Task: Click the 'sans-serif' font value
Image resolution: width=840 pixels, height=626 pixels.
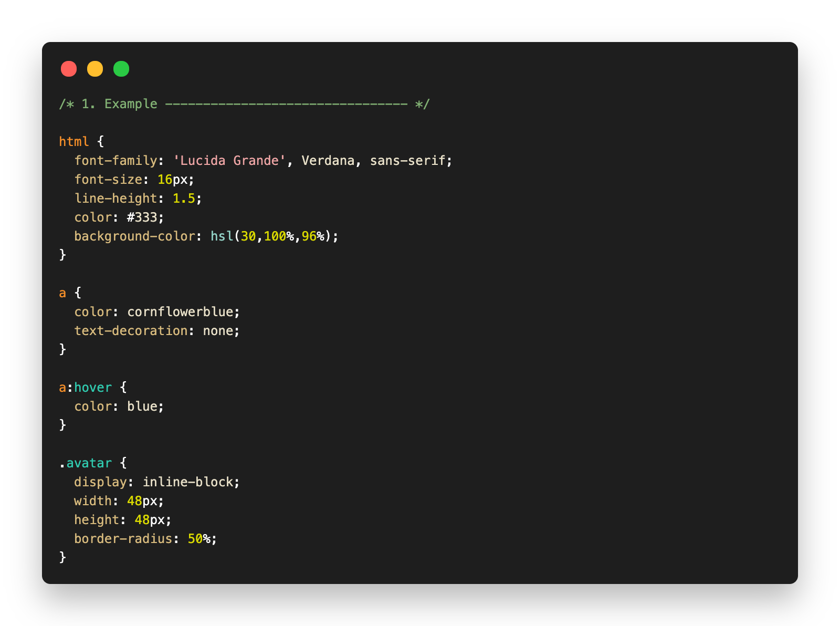Action: [408, 160]
